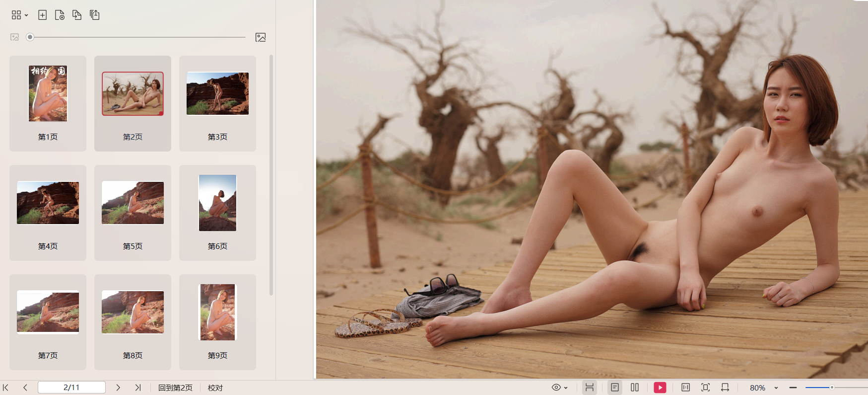The height and width of the screenshot is (395, 868).
Task: Expand the 80% zoom level dropdown
Action: pos(776,388)
